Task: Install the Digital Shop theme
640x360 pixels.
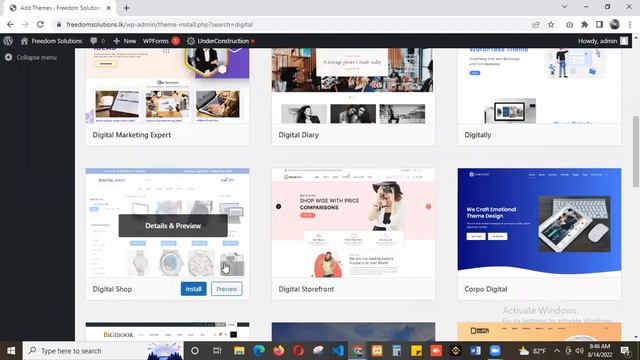Action: (x=193, y=289)
